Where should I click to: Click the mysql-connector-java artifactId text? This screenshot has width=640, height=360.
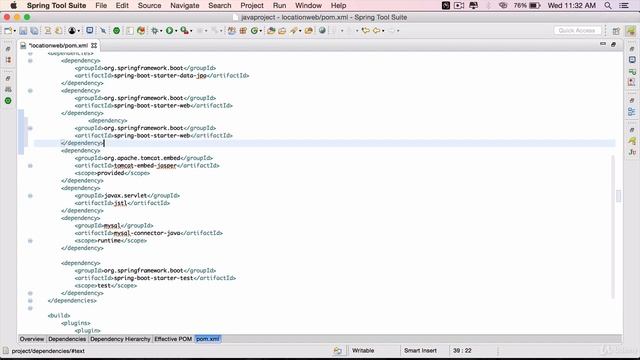click(x=147, y=233)
